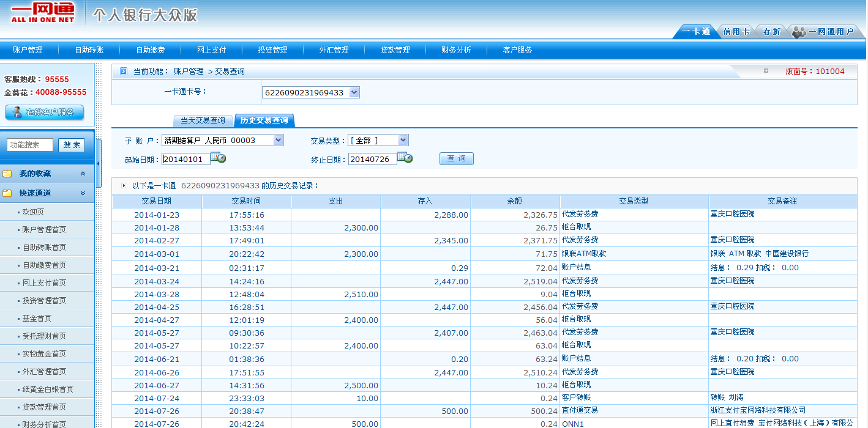Open the end date calendar picker
Viewport: 868px width, 428px height.
coord(405,158)
